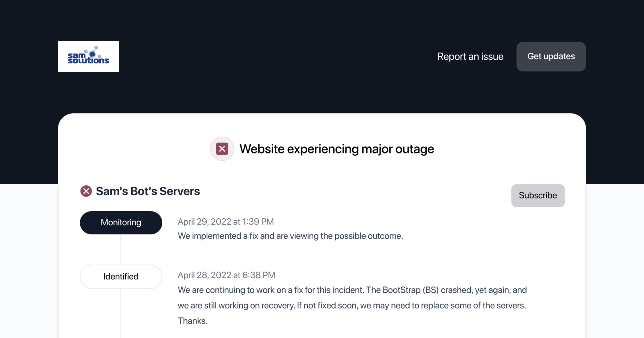The width and height of the screenshot is (644, 338).
Task: Click the Monitoring status badge icon
Action: (x=121, y=222)
